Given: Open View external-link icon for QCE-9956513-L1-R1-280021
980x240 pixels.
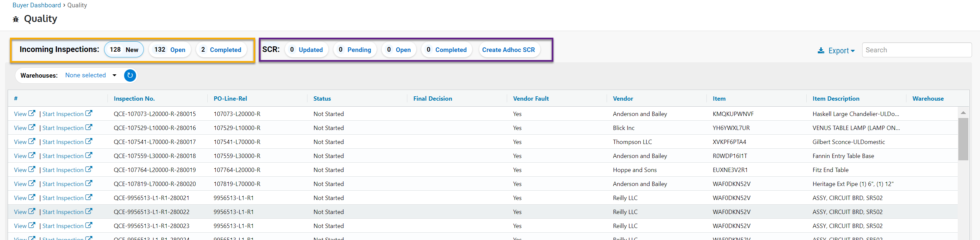Looking at the screenshot, I should coord(32,197).
